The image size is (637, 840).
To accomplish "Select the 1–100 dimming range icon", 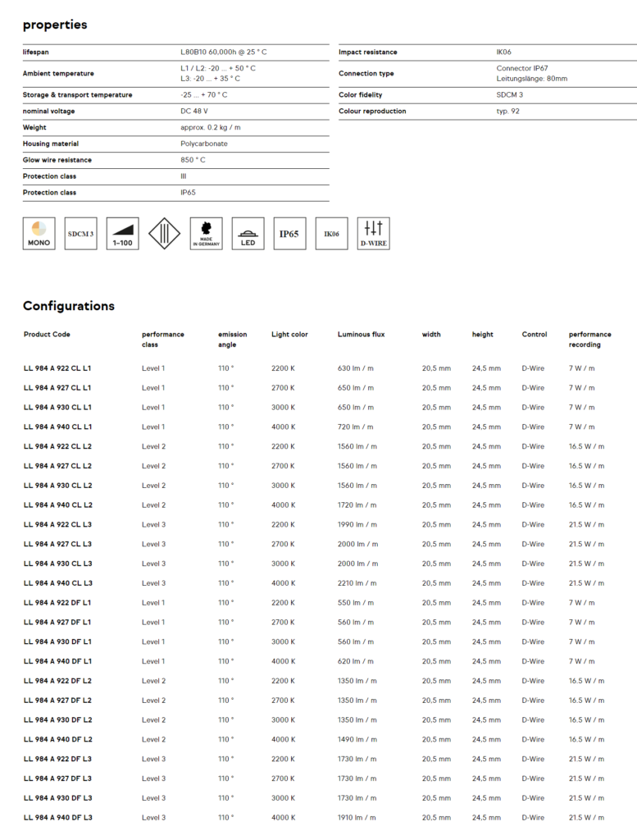I will pyautogui.click(x=122, y=234).
